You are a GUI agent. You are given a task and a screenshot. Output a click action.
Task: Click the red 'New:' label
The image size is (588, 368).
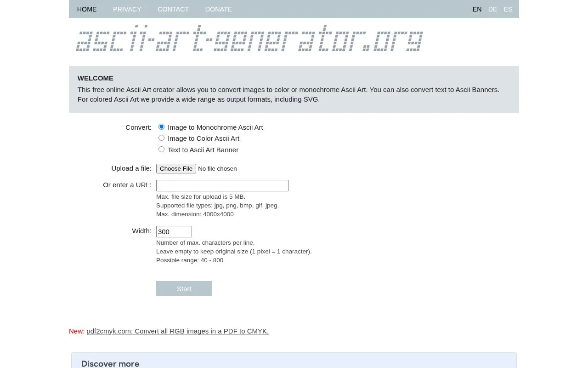pyautogui.click(x=77, y=331)
